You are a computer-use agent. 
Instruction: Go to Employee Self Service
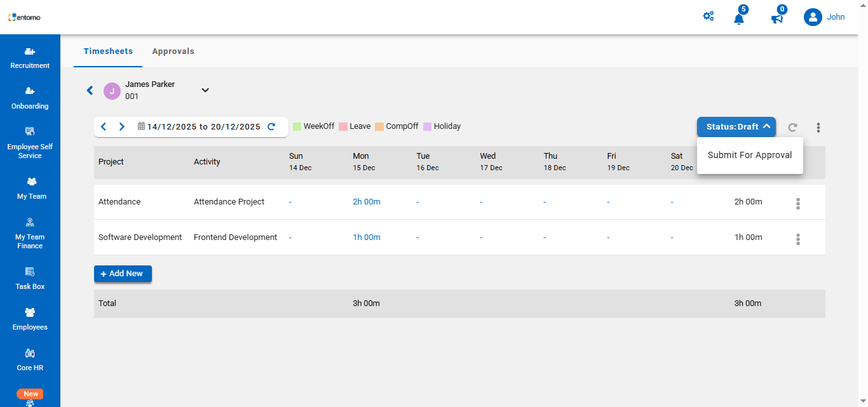30,143
